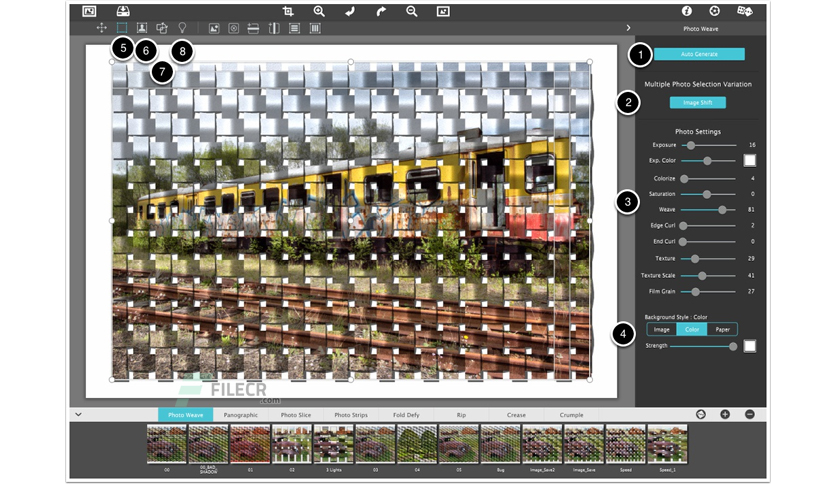Click the undo arrow icon
The width and height of the screenshot is (836, 484).
click(x=350, y=11)
